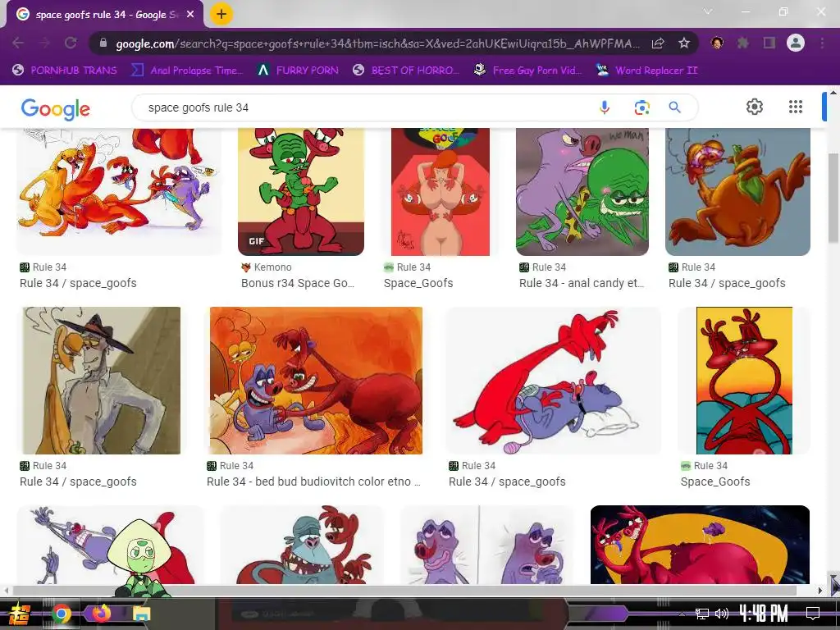Toggle the browser side panel icon

pyautogui.click(x=769, y=43)
